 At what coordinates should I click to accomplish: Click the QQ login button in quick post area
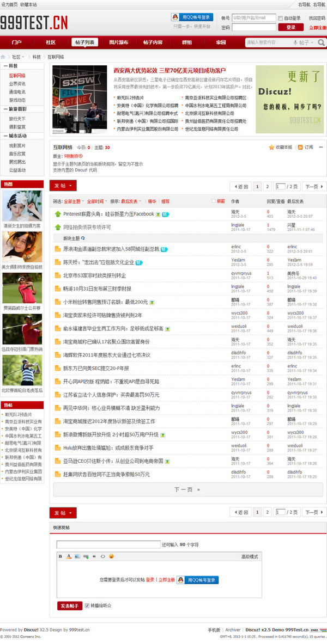(x=198, y=580)
